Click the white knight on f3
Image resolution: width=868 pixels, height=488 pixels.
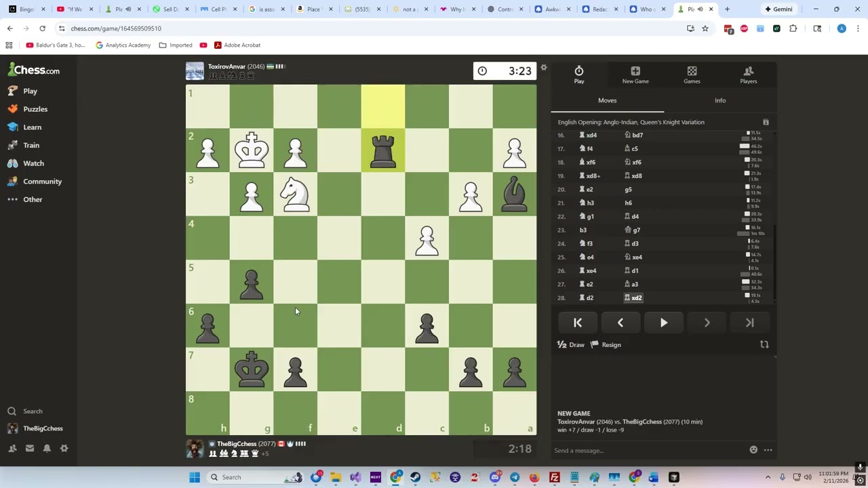[x=296, y=194]
